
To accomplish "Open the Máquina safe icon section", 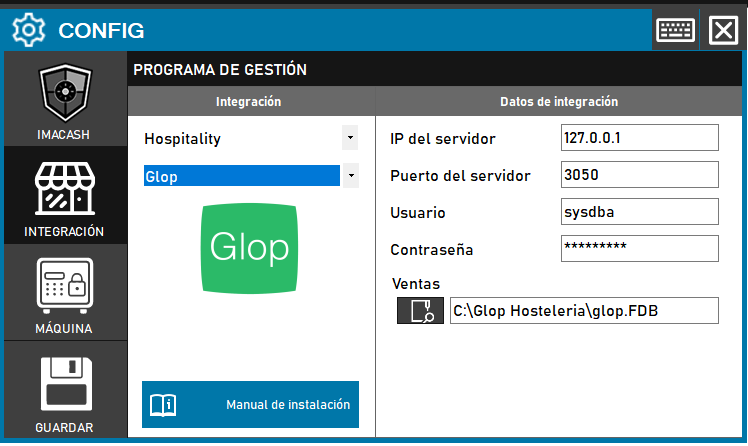I will point(64,288).
